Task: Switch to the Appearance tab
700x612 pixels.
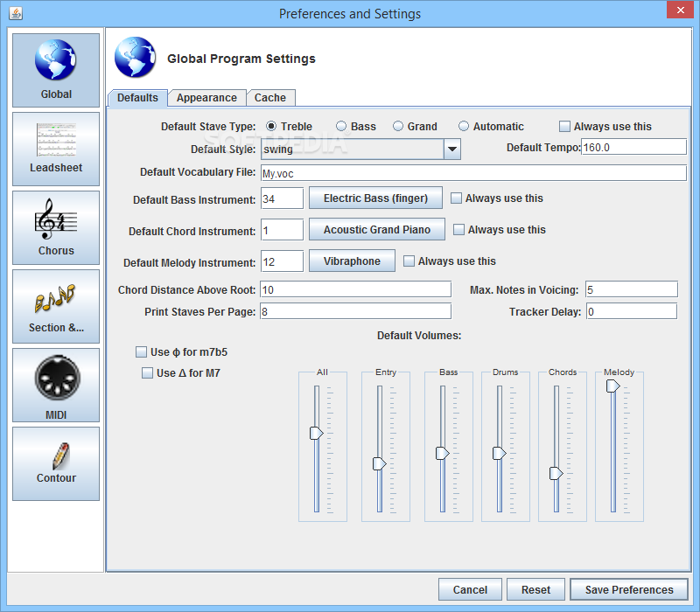Action: coord(206,98)
